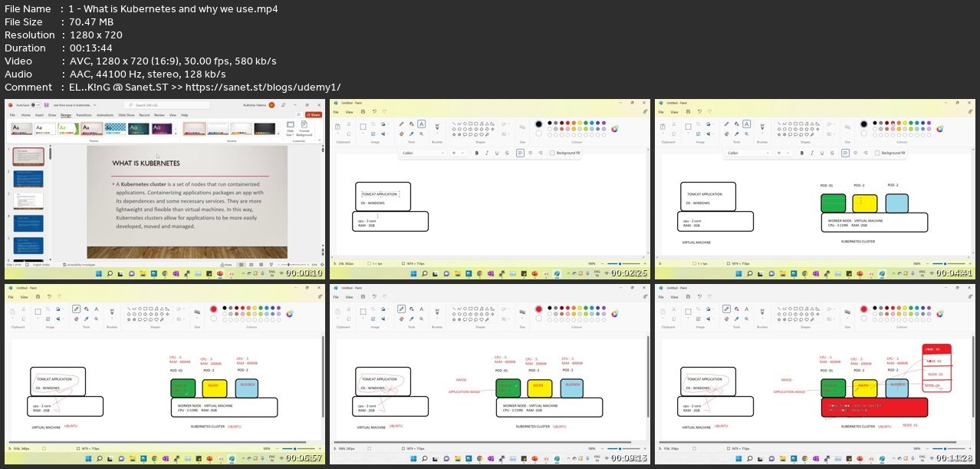980x469 pixels.
Task: Open the Calibri font dropdown in the 00:02:25 Paint frame
Action: [x=423, y=153]
